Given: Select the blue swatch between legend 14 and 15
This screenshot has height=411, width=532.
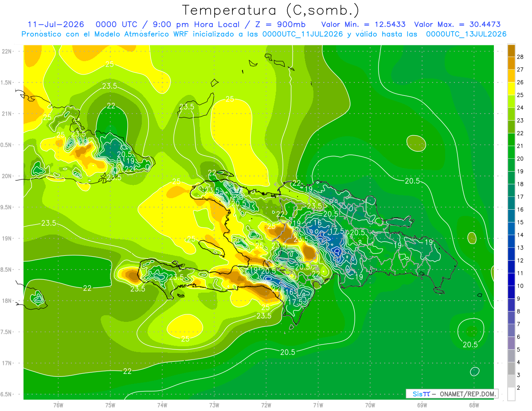Looking at the screenshot, I should (x=511, y=228).
